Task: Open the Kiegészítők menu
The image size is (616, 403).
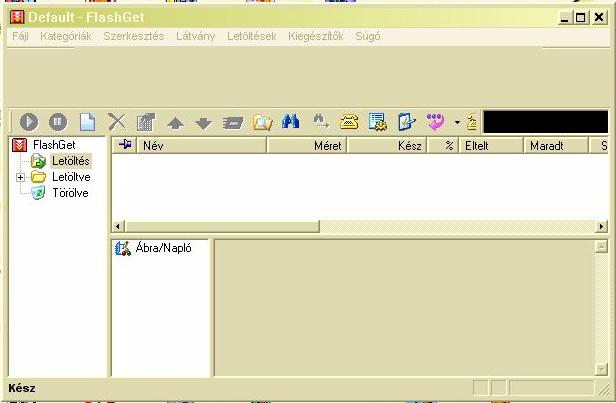Action: pos(315,36)
